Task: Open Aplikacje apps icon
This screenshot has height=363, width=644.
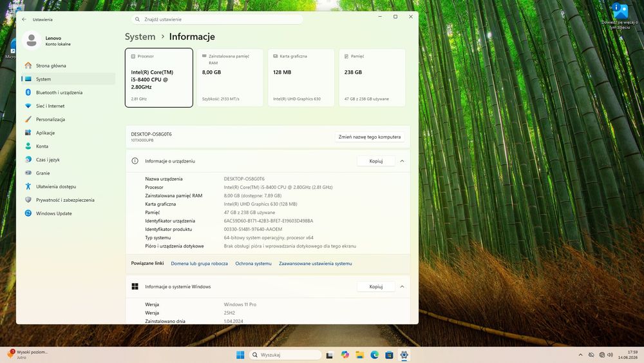Action: pos(28,133)
